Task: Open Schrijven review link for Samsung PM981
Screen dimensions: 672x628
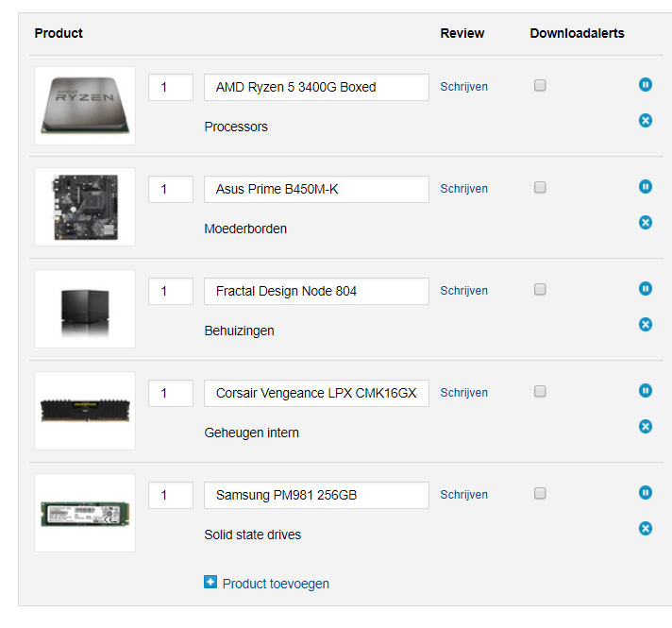Action: 463,495
